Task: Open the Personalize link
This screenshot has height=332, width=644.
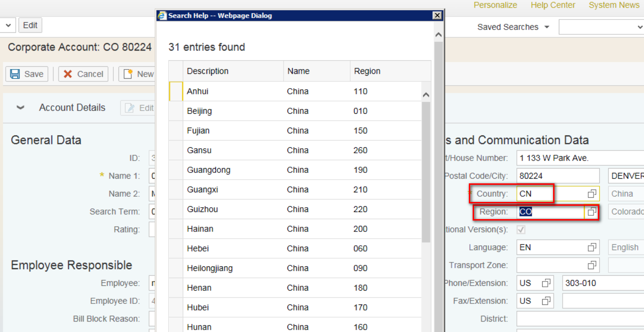Action: [495, 5]
